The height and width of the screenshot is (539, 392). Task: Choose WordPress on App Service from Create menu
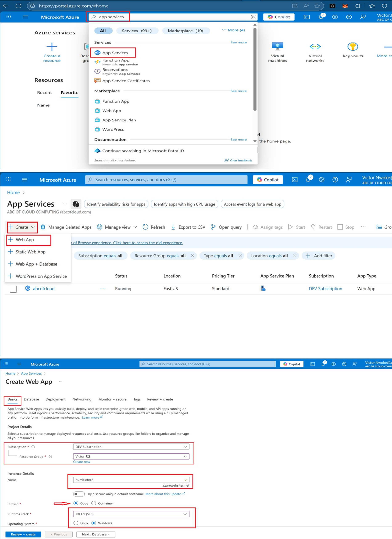tap(41, 276)
